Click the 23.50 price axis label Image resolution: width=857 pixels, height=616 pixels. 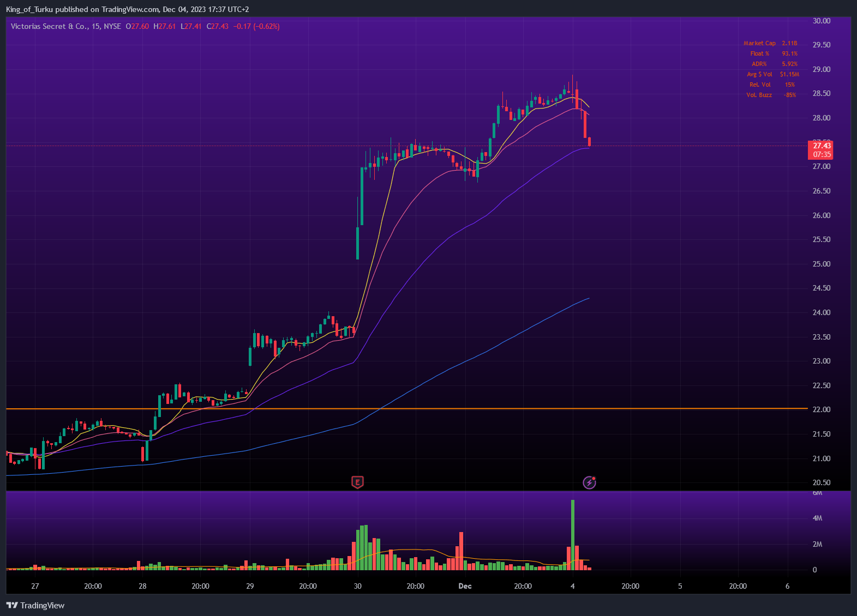pyautogui.click(x=821, y=337)
